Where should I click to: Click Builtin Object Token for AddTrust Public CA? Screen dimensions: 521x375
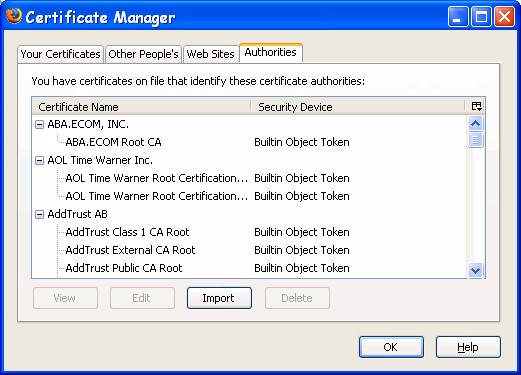[302, 268]
